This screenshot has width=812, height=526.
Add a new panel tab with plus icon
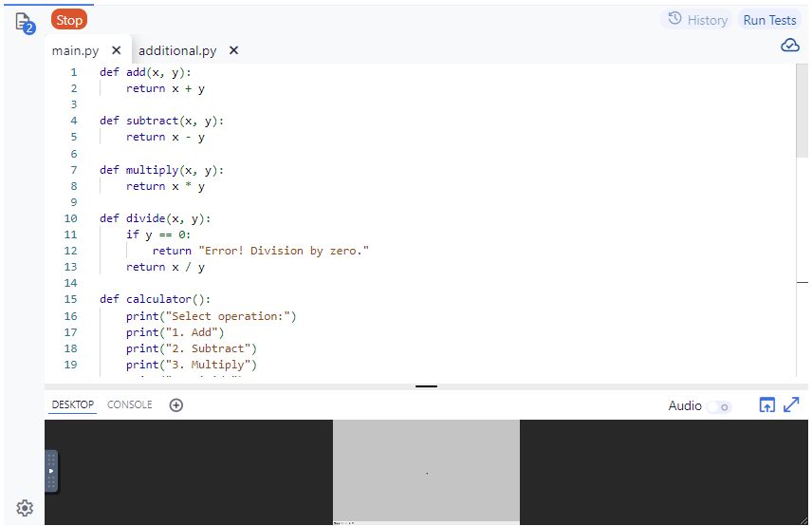pos(176,405)
